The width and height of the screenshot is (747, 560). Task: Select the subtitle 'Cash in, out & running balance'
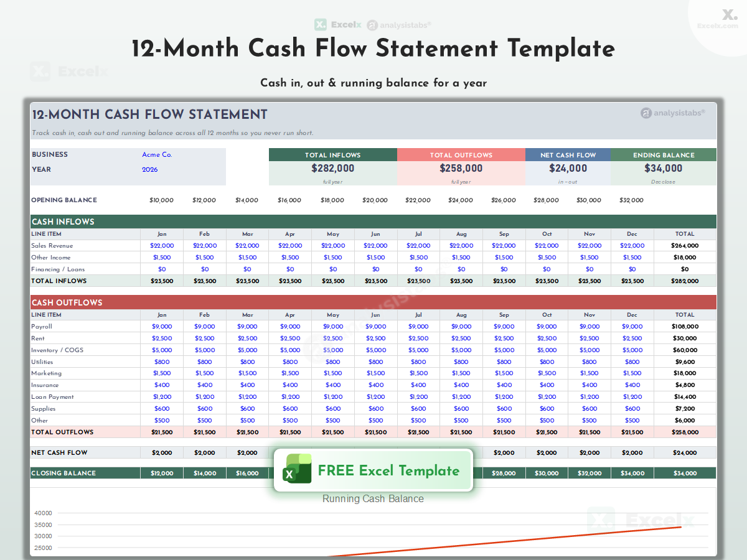pyautogui.click(x=374, y=83)
